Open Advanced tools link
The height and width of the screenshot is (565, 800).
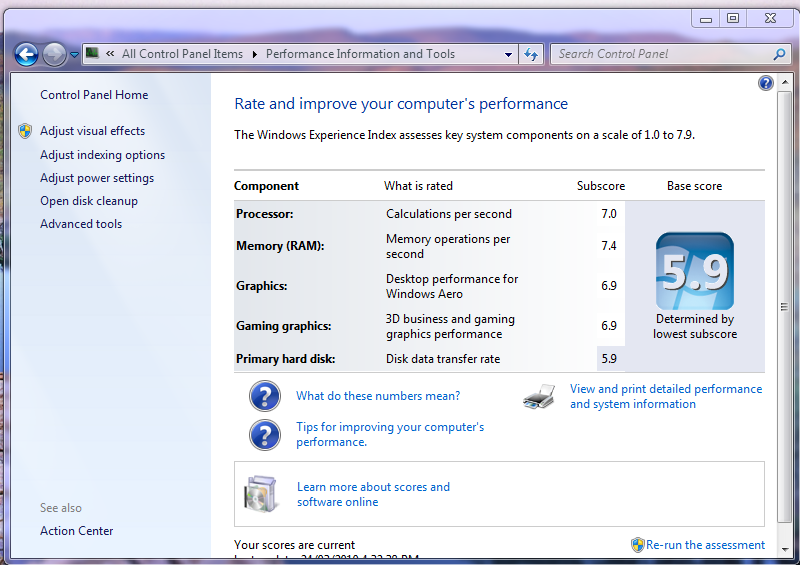[81, 224]
